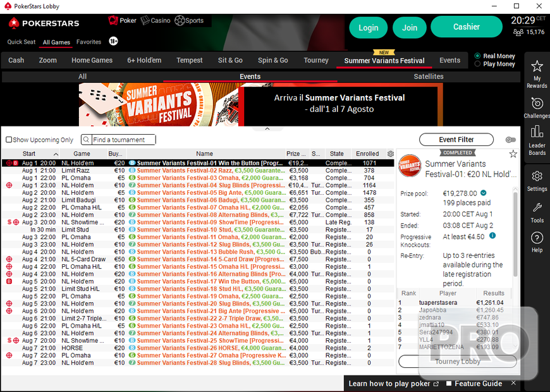
Task: Tick Show Upcoming Only checkbox
Action: pyautogui.click(x=9, y=140)
